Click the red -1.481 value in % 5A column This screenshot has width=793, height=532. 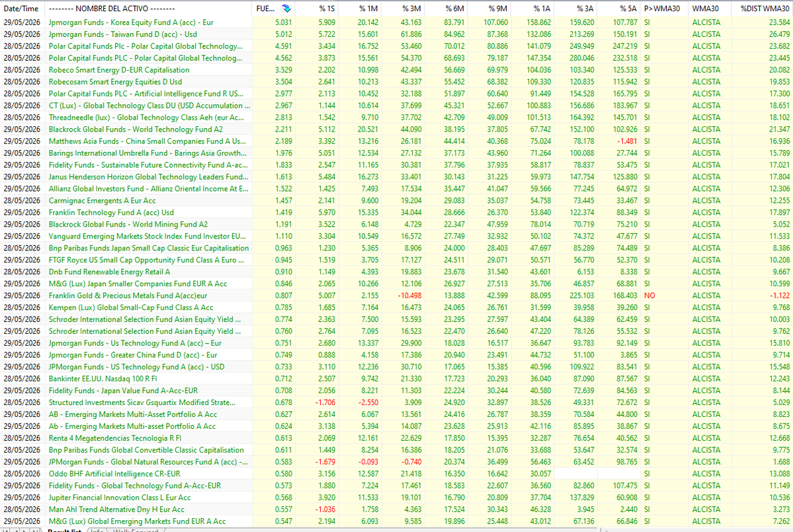627,141
